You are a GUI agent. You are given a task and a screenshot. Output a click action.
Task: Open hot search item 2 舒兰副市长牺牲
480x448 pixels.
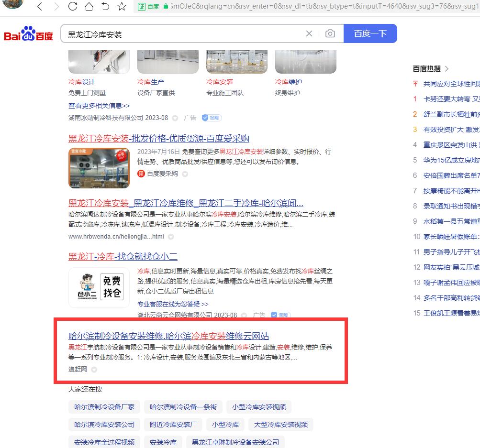tap(452, 114)
